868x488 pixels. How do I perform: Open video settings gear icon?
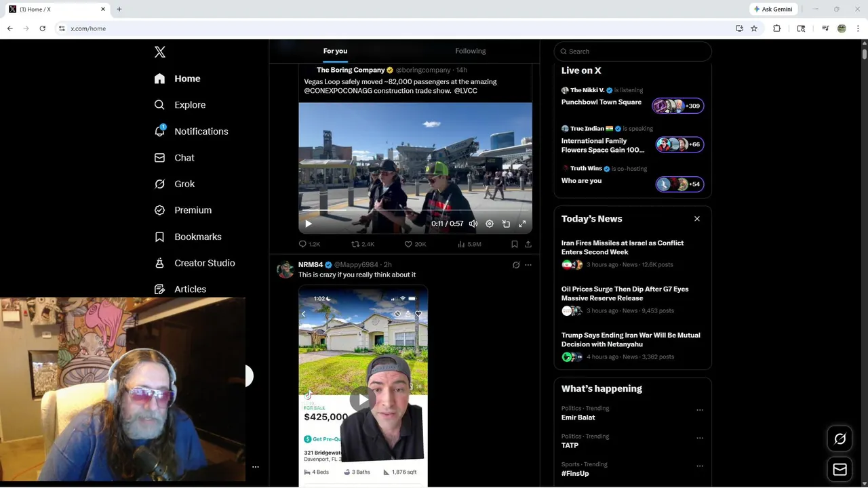(490, 224)
